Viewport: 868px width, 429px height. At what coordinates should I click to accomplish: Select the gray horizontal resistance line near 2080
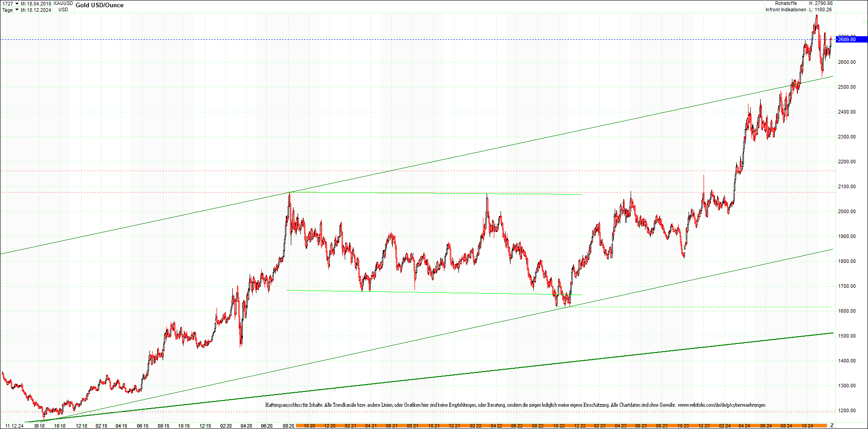430,192
